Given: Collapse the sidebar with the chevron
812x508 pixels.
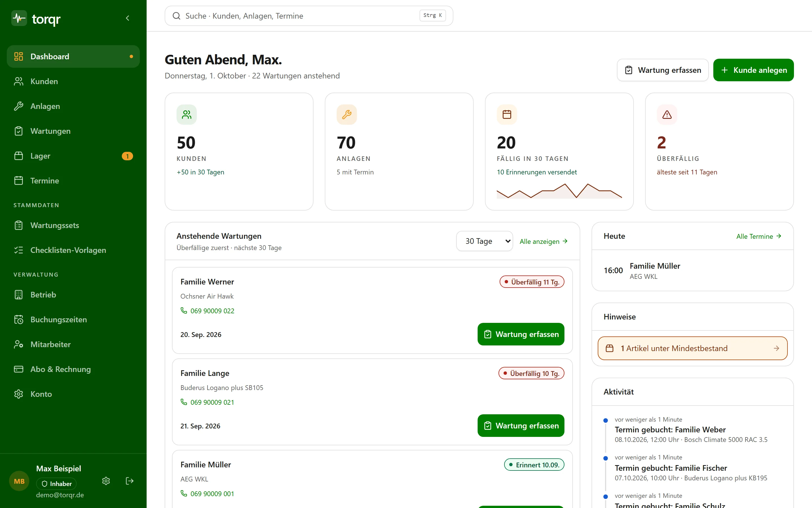Looking at the screenshot, I should 127,18.
